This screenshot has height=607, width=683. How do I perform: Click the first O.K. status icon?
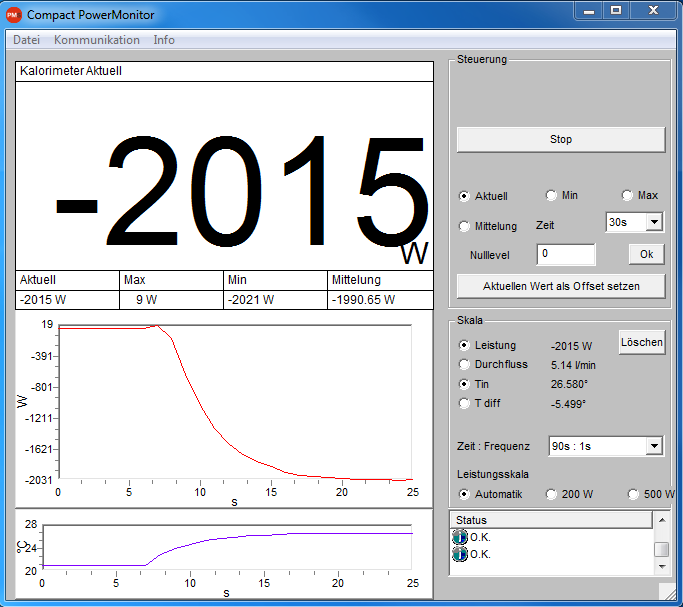pyautogui.click(x=460, y=537)
